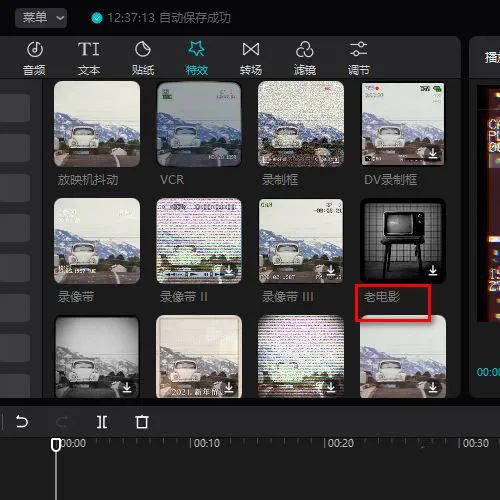
Task: Click the undo arrow in timeline toolbar
Action: pyautogui.click(x=22, y=422)
